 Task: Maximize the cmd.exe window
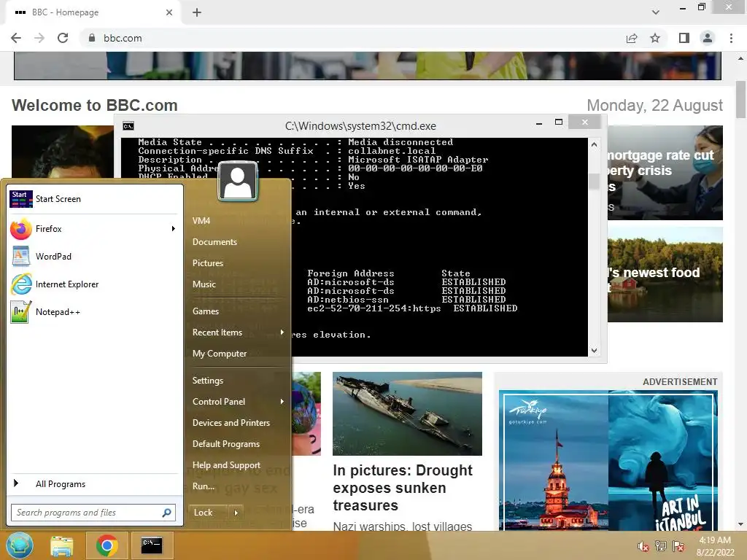point(559,122)
